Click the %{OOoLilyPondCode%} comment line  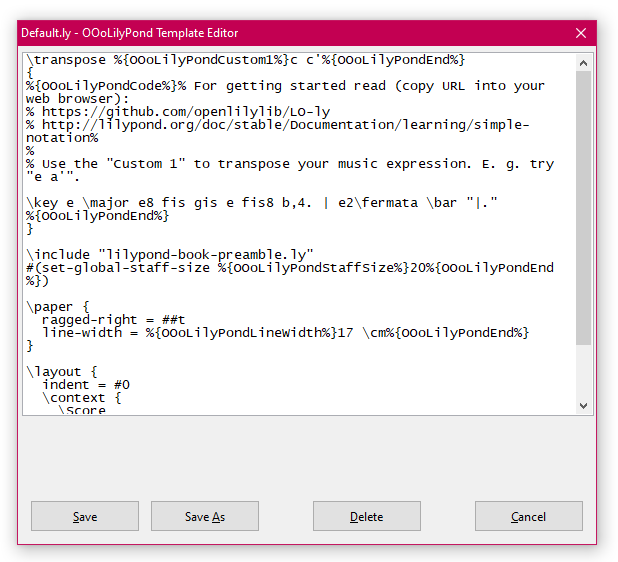pyautogui.click(x=285, y=86)
